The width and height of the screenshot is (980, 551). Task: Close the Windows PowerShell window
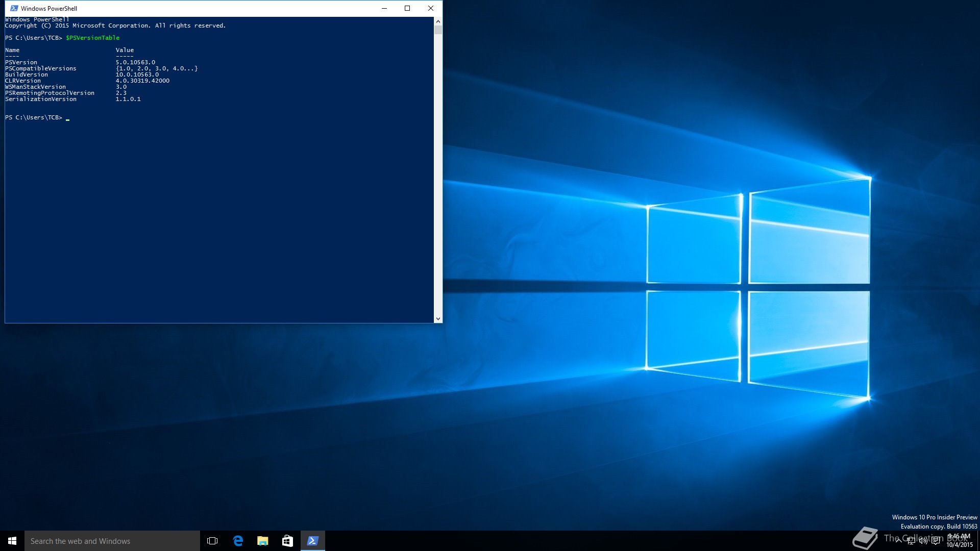point(431,8)
